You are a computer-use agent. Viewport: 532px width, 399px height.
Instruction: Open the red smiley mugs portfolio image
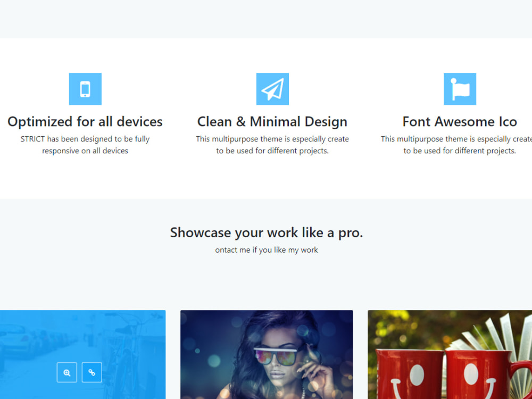[x=450, y=354]
